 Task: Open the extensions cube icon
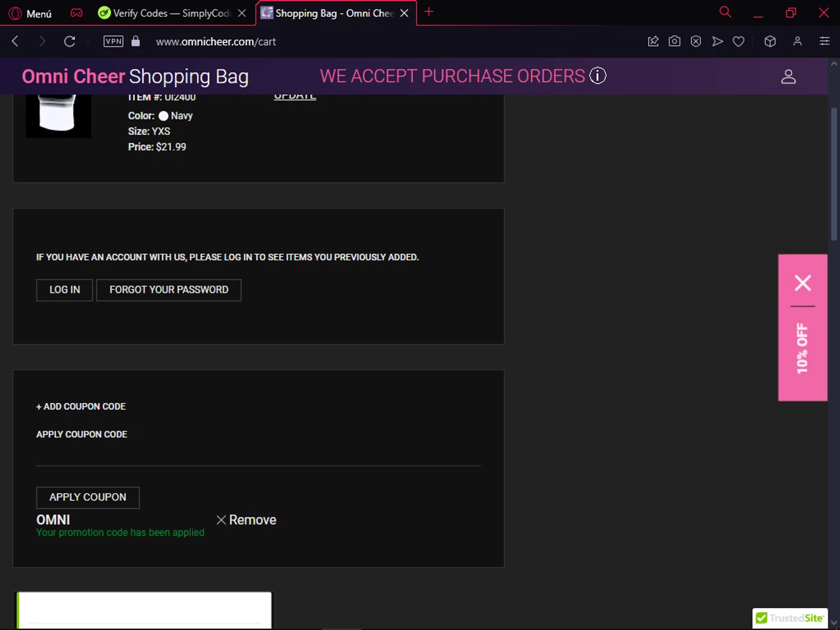(x=770, y=41)
